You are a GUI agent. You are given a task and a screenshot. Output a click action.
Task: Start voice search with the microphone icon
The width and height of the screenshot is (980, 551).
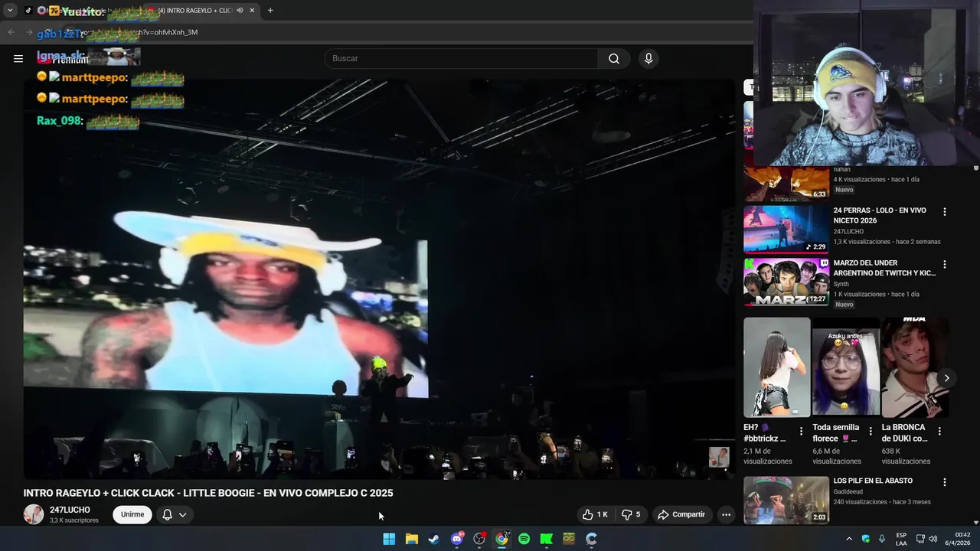tap(648, 58)
